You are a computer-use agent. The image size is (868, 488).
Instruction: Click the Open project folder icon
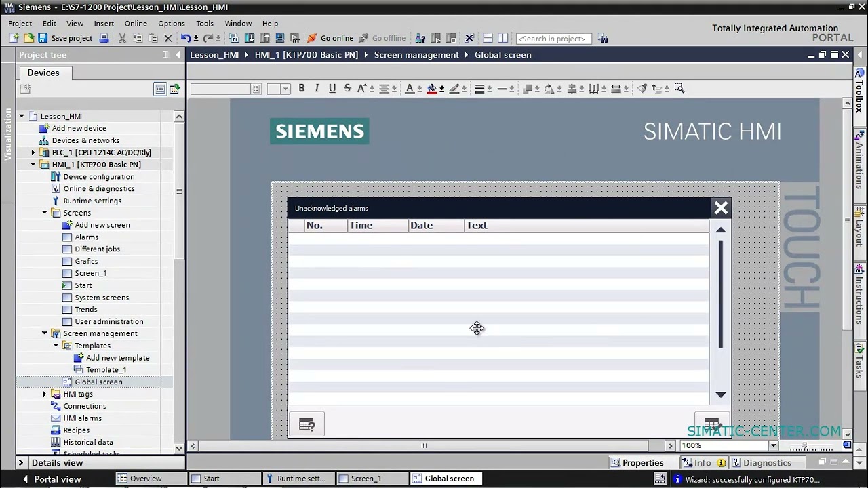coord(29,39)
